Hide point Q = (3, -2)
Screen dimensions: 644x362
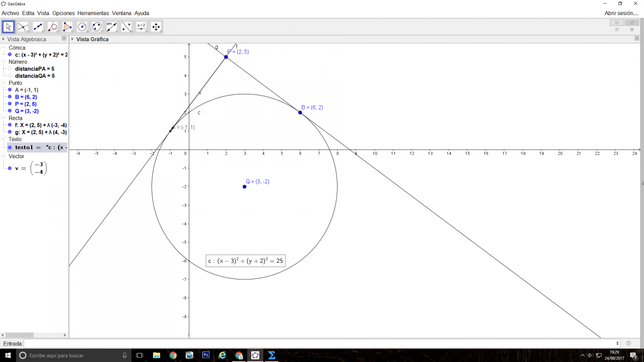[10, 111]
